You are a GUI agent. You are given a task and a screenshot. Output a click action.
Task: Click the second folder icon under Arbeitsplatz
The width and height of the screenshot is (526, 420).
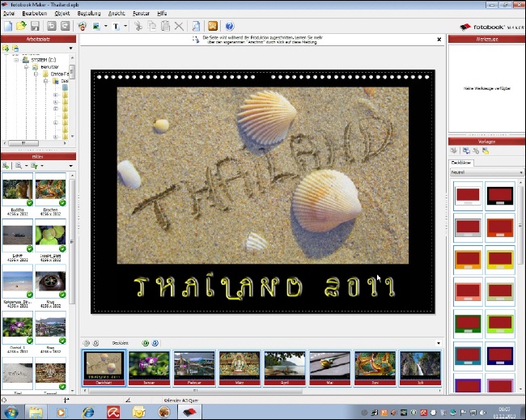point(15,49)
